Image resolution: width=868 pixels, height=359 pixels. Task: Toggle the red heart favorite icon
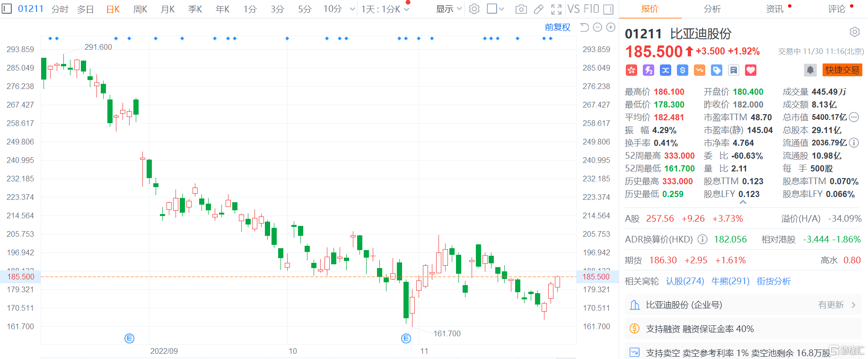[751, 70]
